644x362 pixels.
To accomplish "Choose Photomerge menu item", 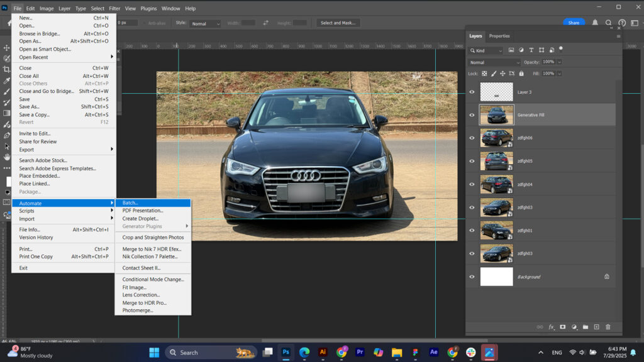I will coord(153,310).
